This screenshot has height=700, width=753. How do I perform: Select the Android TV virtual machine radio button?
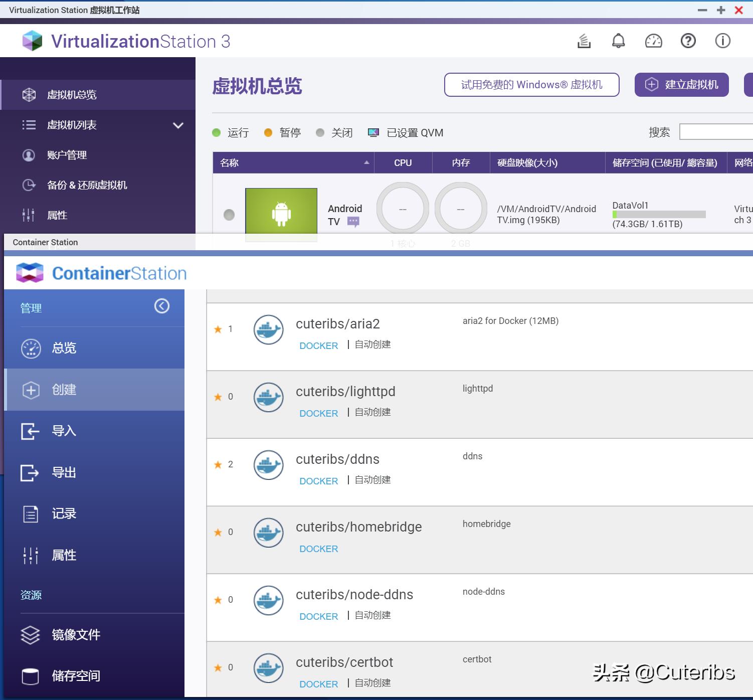(229, 215)
